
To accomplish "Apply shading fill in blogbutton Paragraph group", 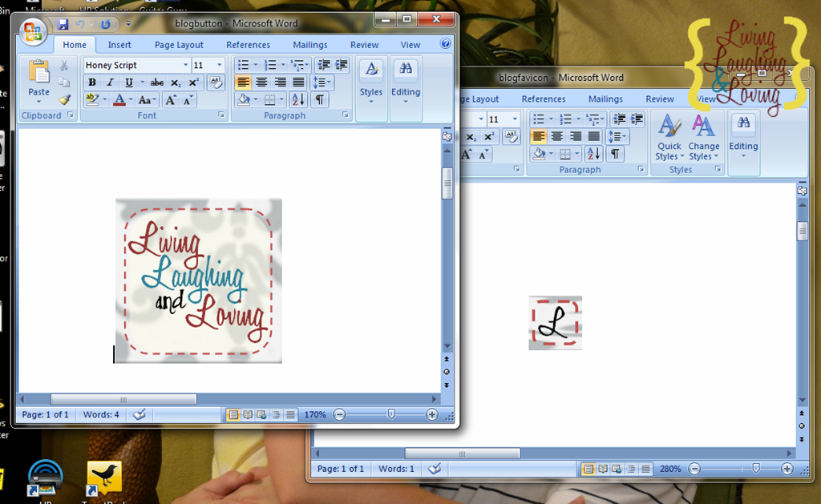I will point(244,99).
